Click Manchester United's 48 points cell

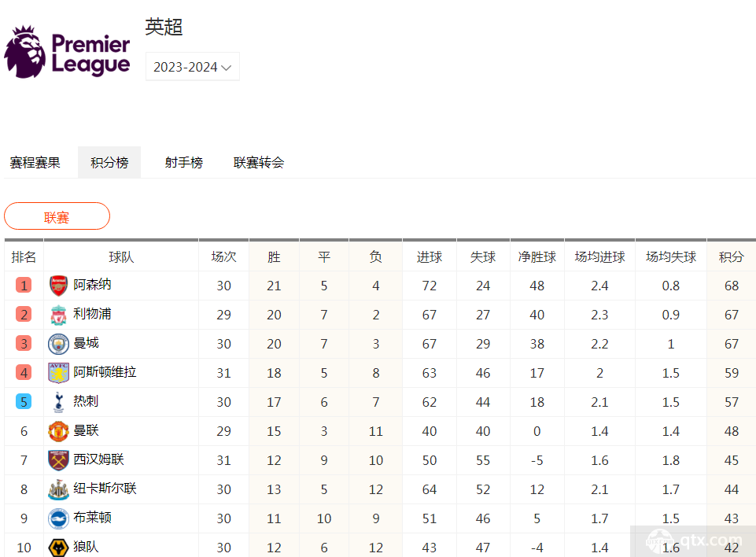[732, 431]
